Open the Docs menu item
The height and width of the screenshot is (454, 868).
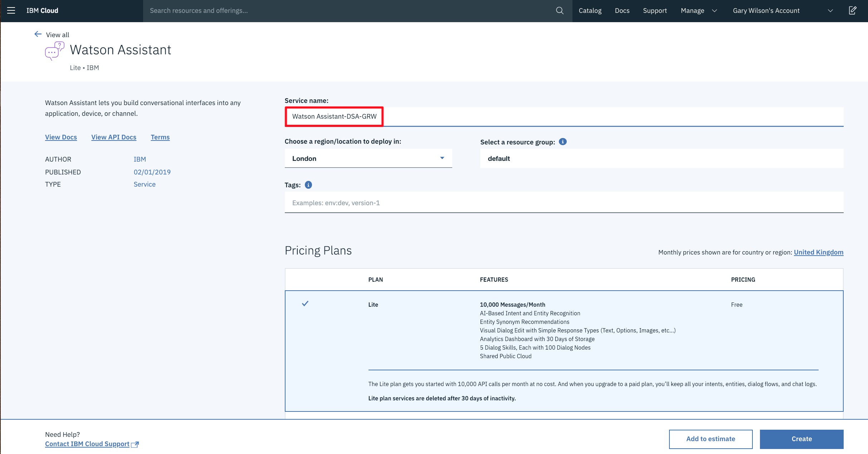click(622, 11)
